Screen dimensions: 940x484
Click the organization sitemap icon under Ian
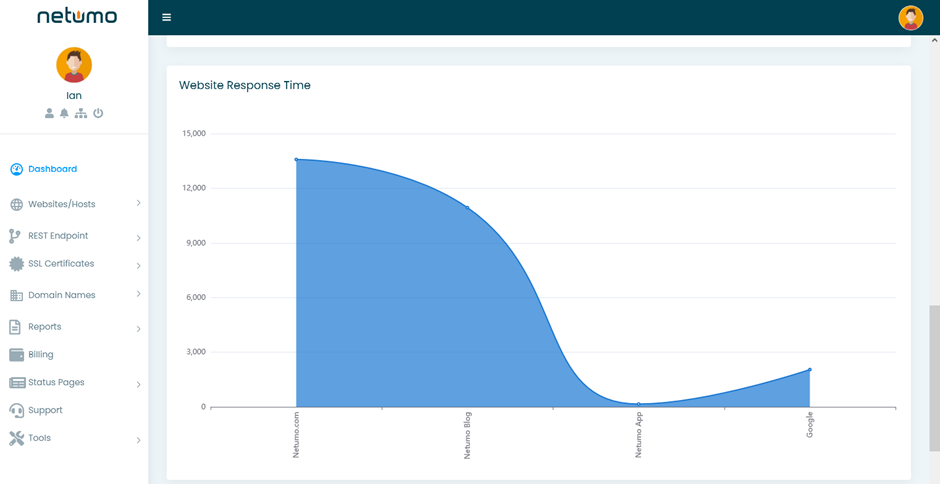click(x=80, y=113)
